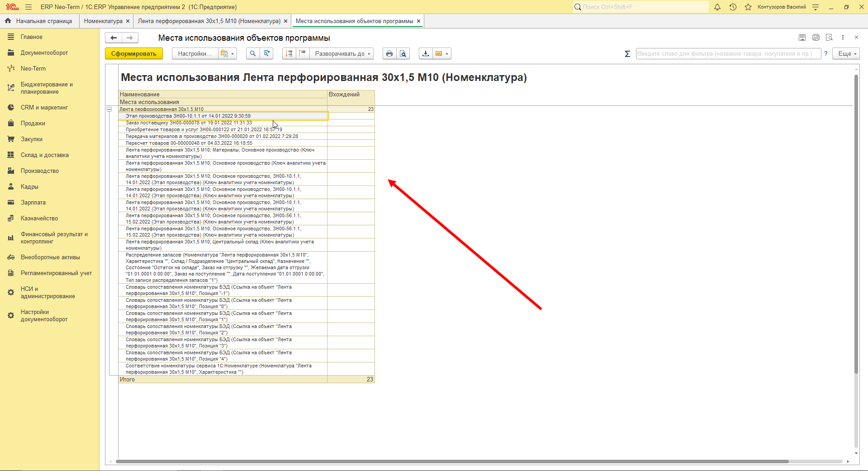
Task: Switch to 'Начальная страница' tab
Action: [39, 21]
